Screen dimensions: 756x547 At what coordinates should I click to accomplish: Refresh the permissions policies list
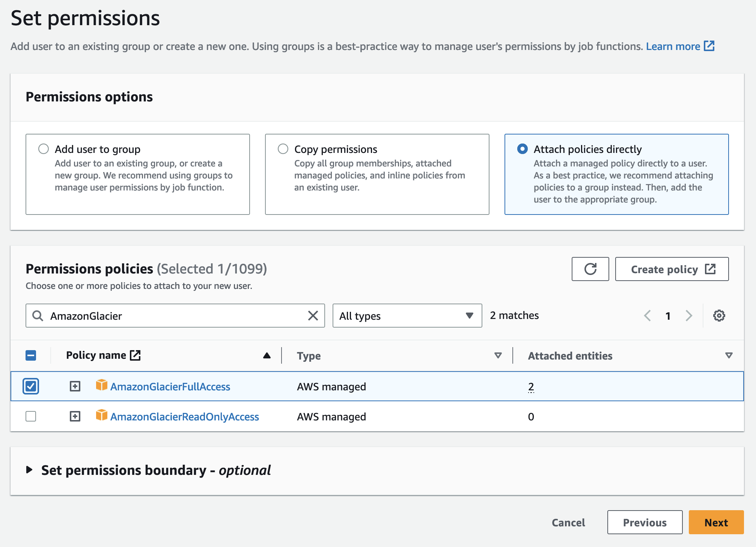pyautogui.click(x=590, y=269)
